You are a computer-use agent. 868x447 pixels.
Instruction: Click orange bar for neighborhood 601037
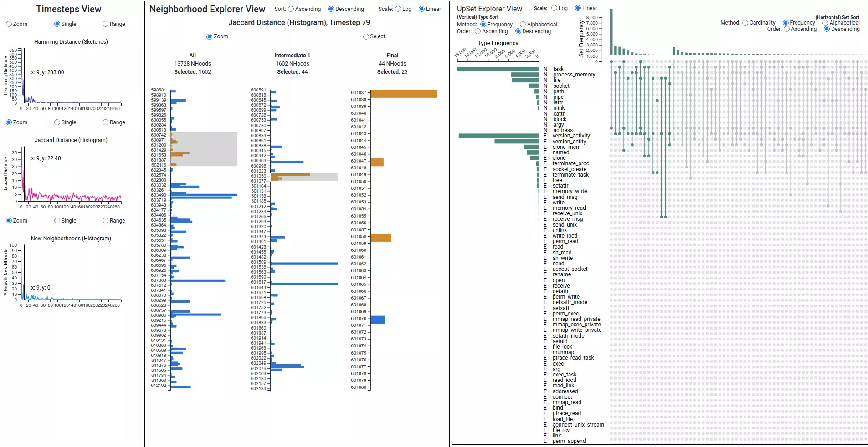[x=404, y=94]
